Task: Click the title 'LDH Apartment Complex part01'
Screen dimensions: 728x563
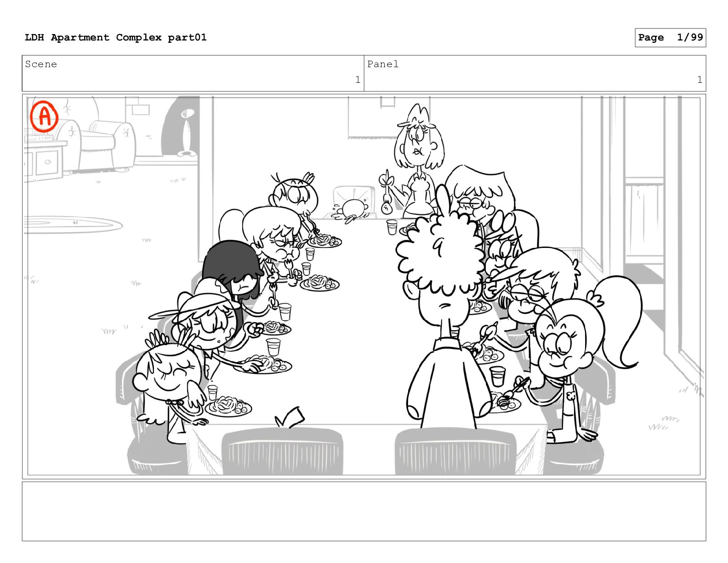Action: pyautogui.click(x=115, y=38)
